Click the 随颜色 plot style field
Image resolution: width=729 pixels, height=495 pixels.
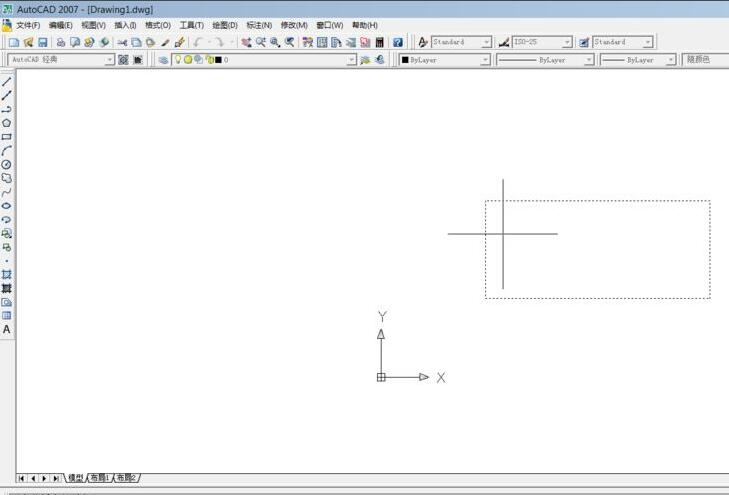706,60
